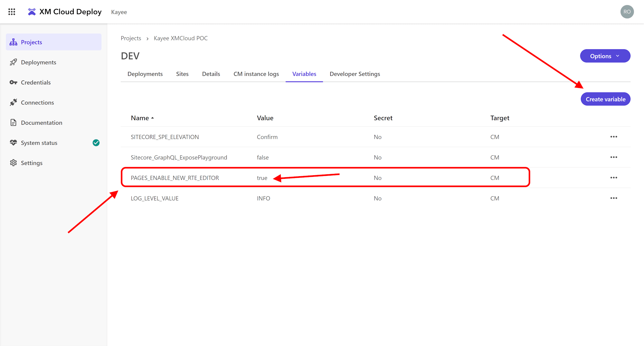Open the Documentation file icon
Viewport: 644px width, 346px height.
[13, 123]
